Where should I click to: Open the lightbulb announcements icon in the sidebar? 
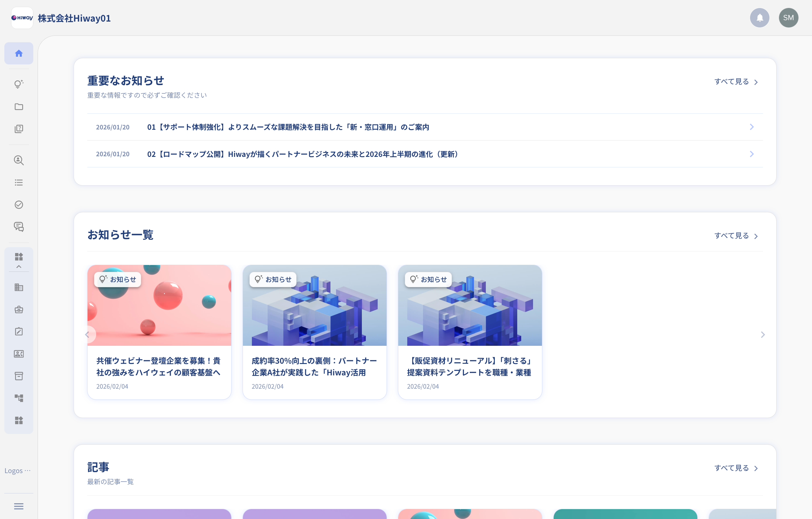coord(19,84)
